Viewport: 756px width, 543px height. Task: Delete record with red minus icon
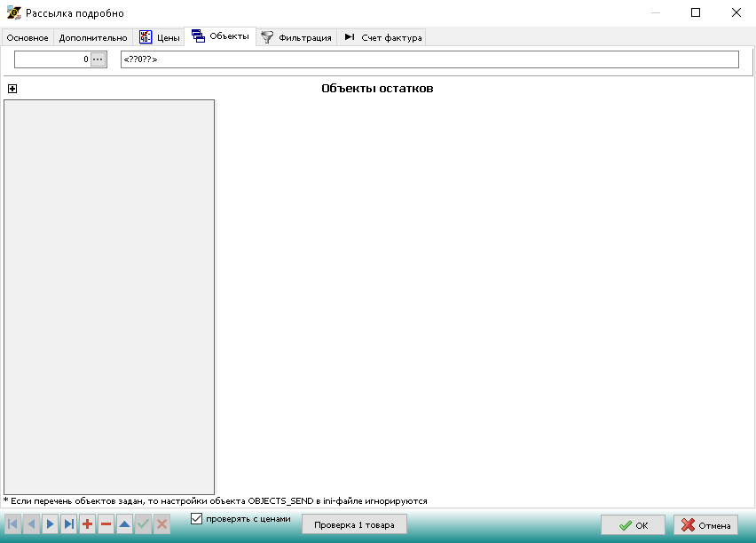(106, 524)
